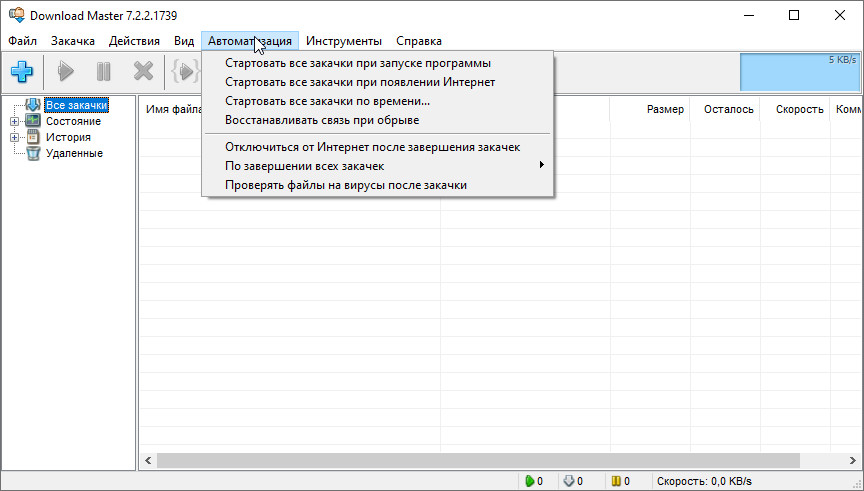864x491 pixels.
Task: Toggle 'Проверять файлы на вирусы после закачки'
Action: 345,185
